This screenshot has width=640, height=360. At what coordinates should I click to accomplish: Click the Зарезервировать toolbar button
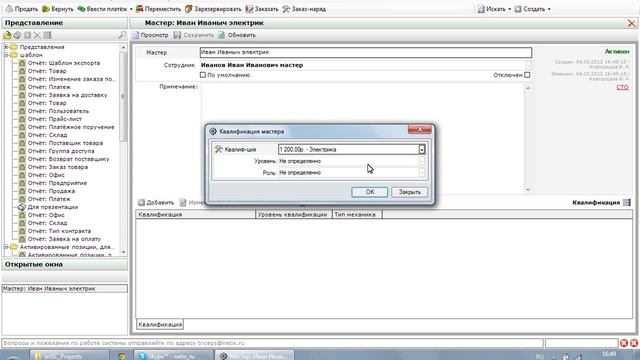coord(213,9)
